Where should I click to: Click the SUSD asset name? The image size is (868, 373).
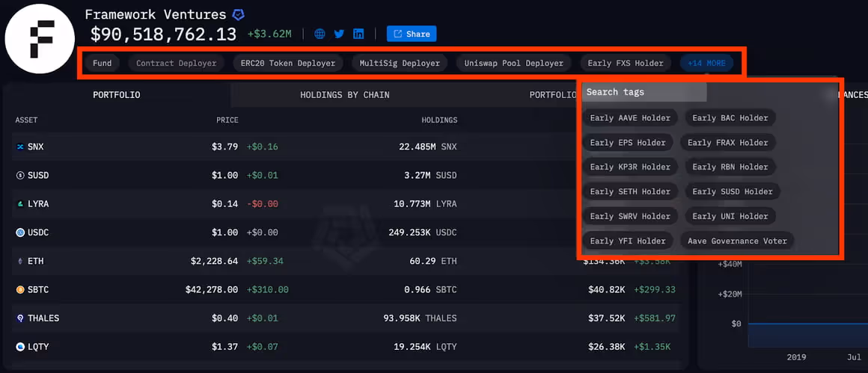(38, 175)
